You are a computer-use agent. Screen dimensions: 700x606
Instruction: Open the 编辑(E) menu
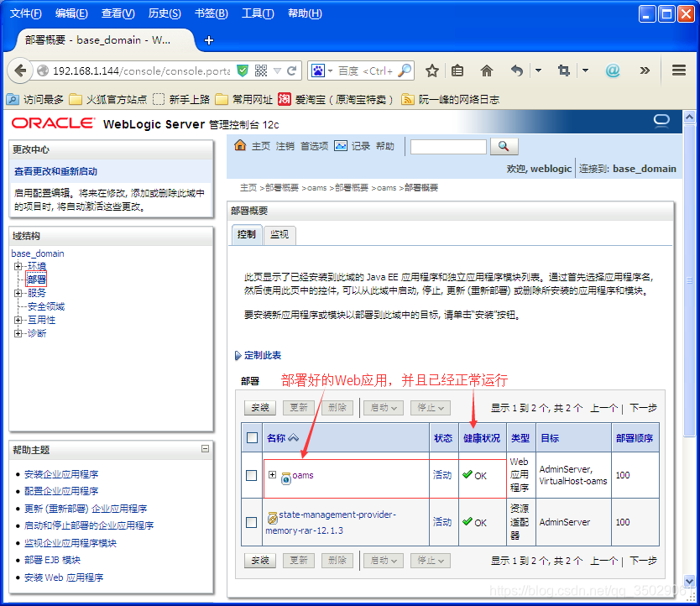click(71, 13)
